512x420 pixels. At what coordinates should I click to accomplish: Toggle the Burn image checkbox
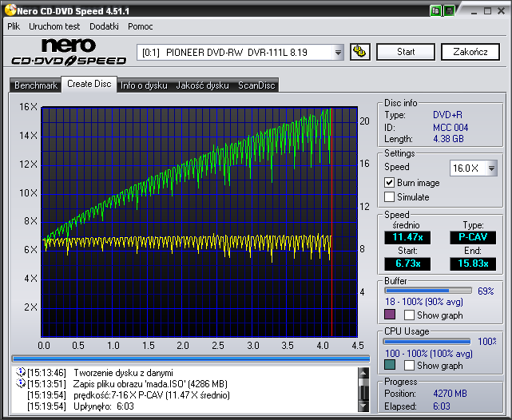pyautogui.click(x=389, y=182)
